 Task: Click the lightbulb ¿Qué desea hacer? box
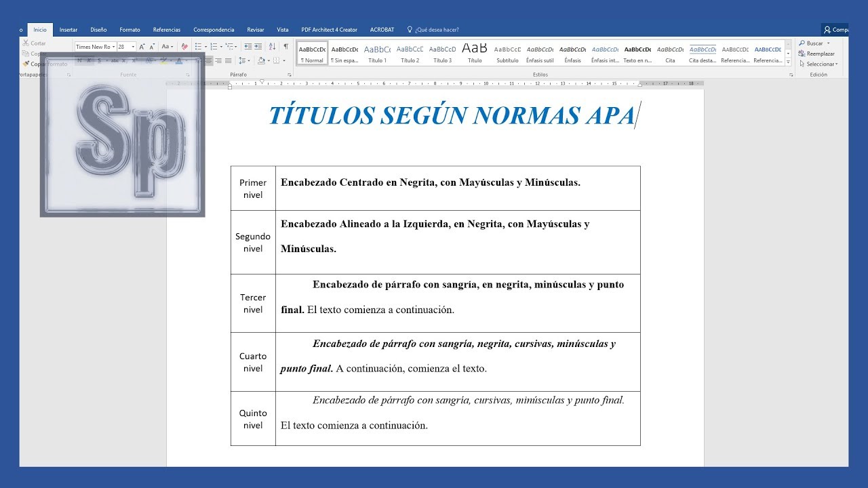(433, 30)
